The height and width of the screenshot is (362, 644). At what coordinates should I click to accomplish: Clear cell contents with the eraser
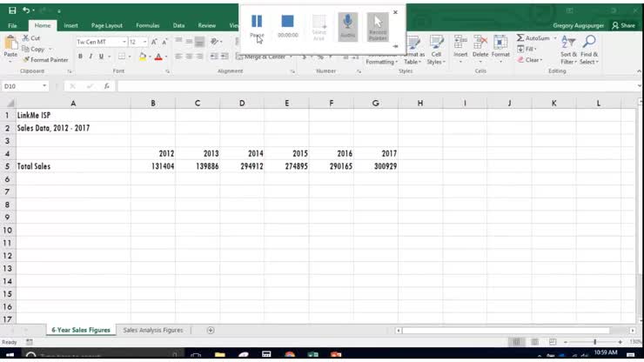[x=530, y=60]
